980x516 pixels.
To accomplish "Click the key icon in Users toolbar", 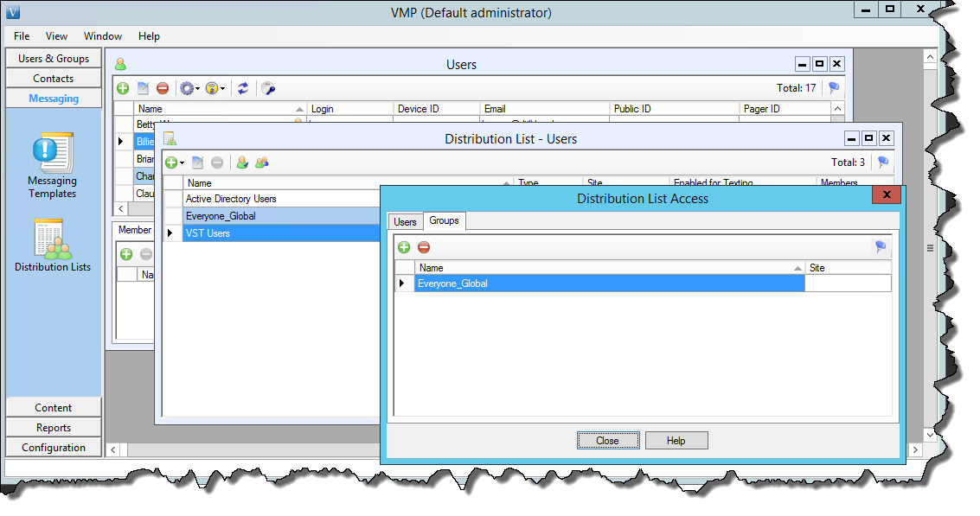I will (268, 88).
